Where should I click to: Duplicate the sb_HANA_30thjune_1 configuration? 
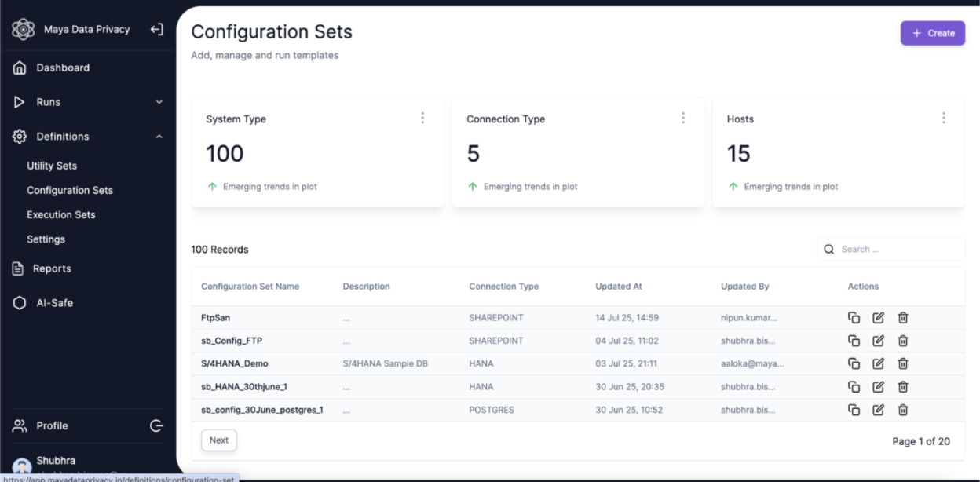pos(854,387)
